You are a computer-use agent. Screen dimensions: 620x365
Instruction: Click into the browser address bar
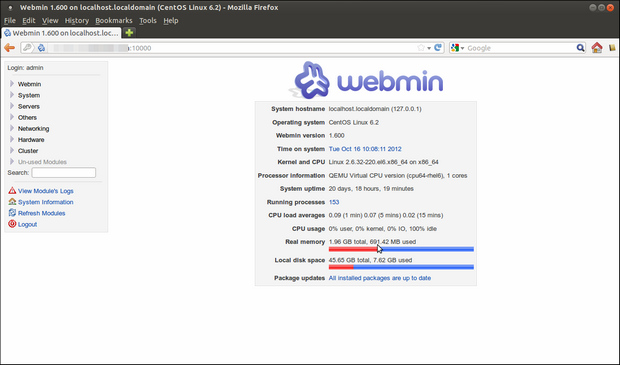click(231, 48)
